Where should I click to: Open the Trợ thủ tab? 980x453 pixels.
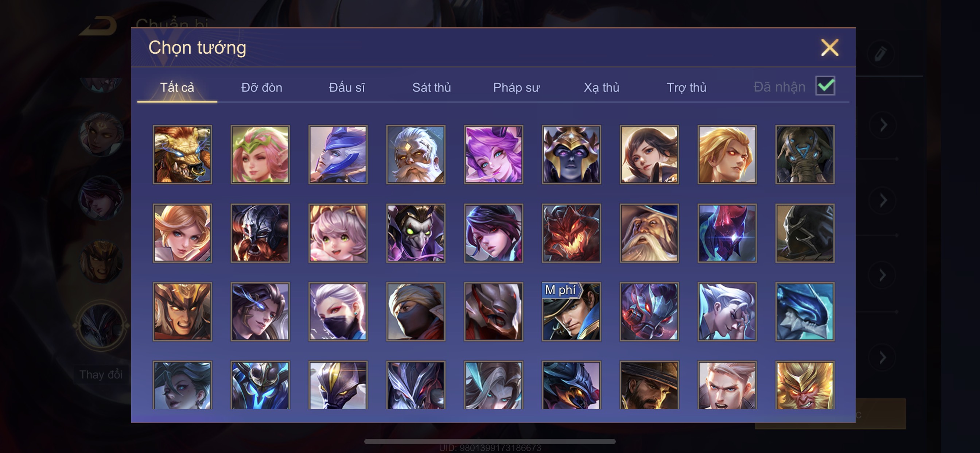point(686,88)
